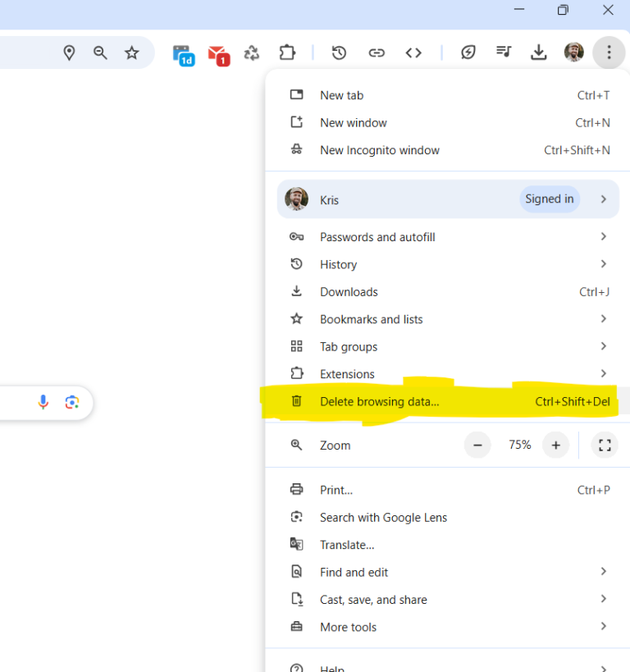Toggle fullscreen mode button in Zoom row

pos(605,445)
